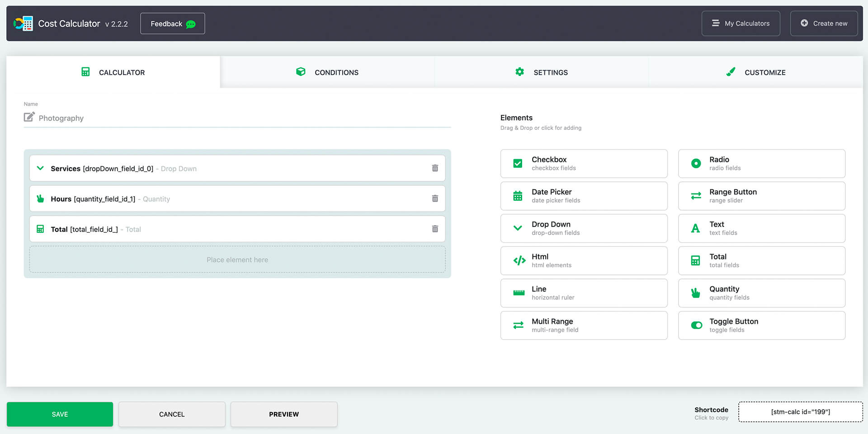This screenshot has height=434, width=868.
Task: Select the Line horizontal ruler element
Action: click(583, 293)
